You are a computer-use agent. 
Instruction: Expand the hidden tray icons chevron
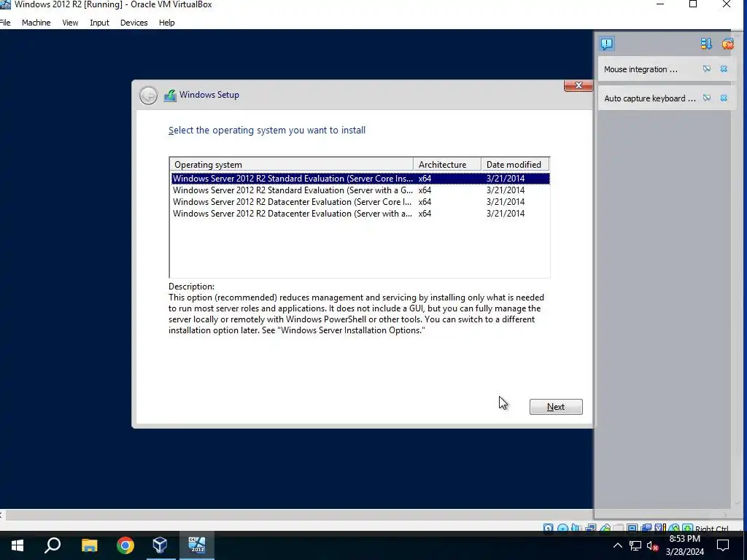(617, 545)
